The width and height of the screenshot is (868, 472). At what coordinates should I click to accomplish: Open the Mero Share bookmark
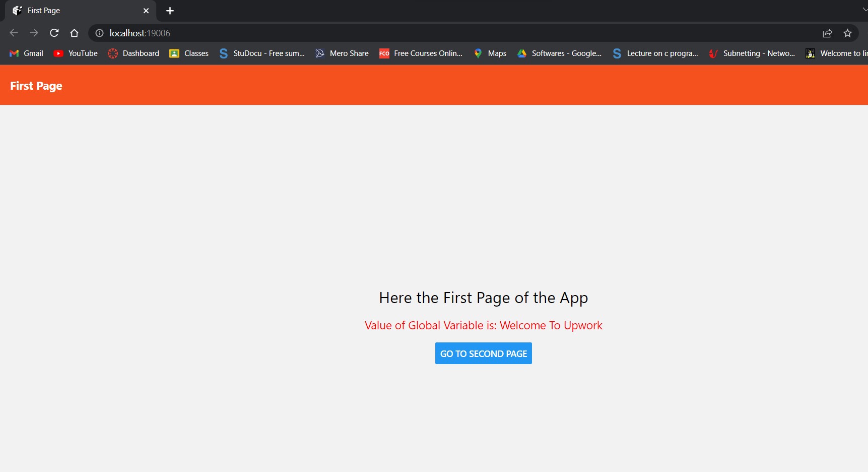(342, 53)
